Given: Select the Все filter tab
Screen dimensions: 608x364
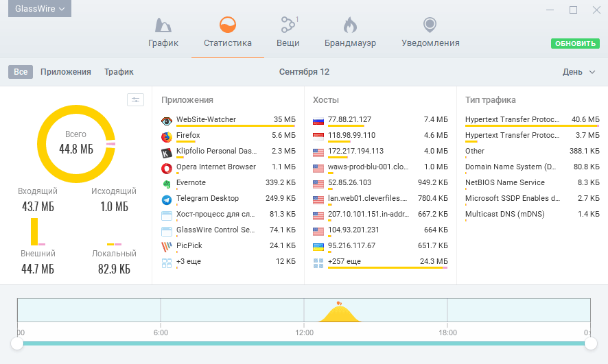Looking at the screenshot, I should click(x=21, y=72).
